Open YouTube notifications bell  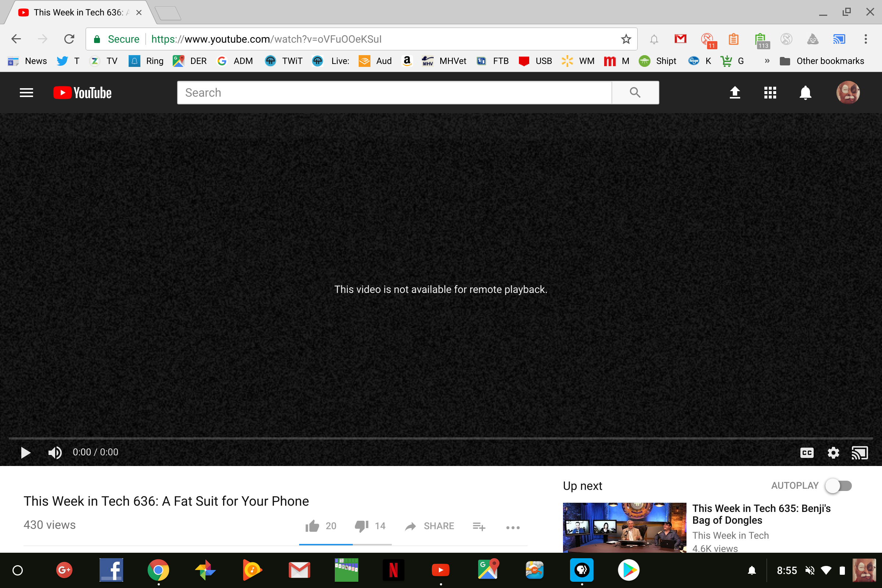click(805, 93)
